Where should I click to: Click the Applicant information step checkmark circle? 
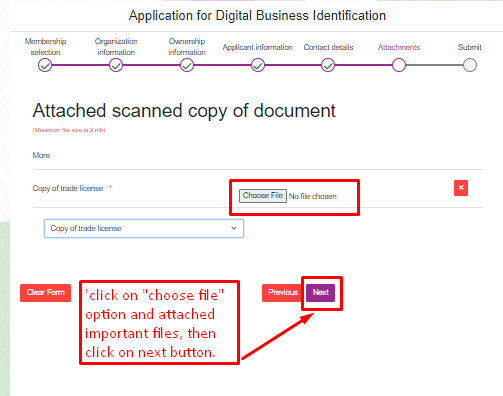point(258,65)
